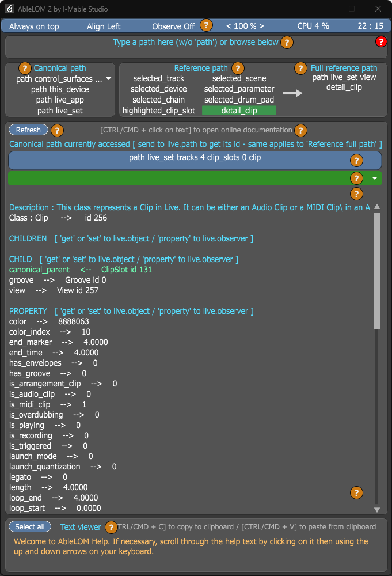Screen dimensions: 392x576
Task: Click the is_playing property row
Action: pyautogui.click(x=45, y=425)
